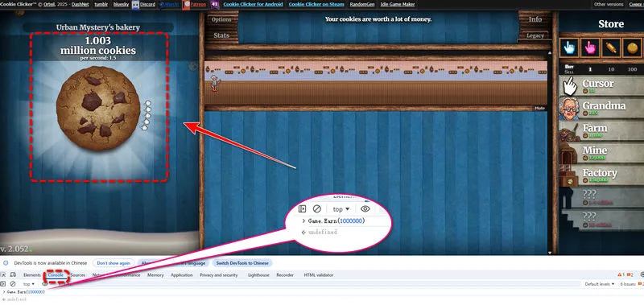This screenshot has width=644, height=305.
Task: Open the tumblr link
Action: [x=101, y=5]
